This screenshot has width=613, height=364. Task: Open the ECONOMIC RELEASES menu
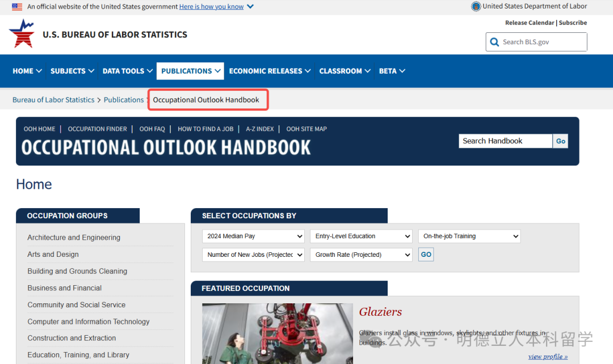[270, 71]
